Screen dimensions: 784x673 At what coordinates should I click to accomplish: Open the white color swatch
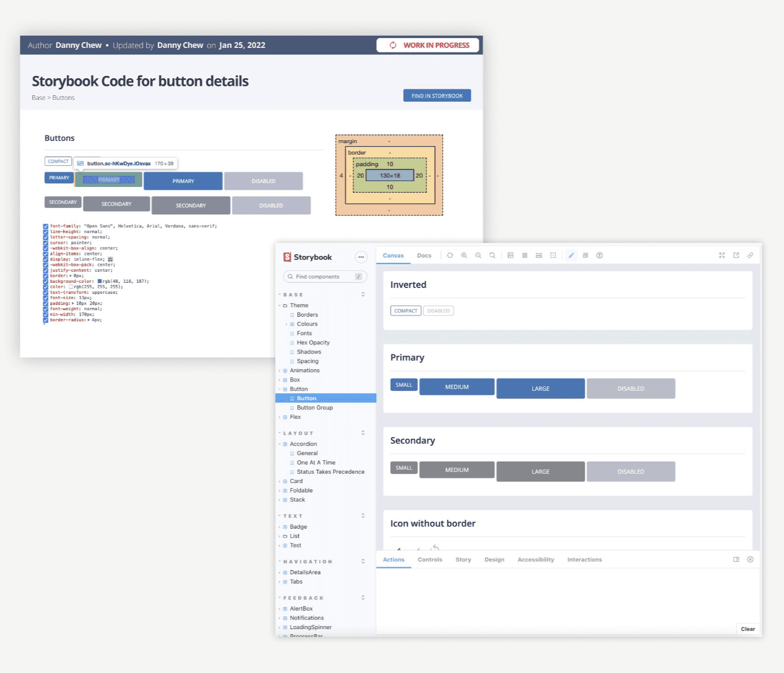click(71, 287)
